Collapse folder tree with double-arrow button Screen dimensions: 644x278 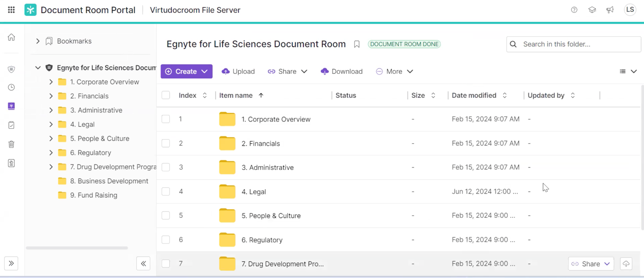(x=143, y=264)
